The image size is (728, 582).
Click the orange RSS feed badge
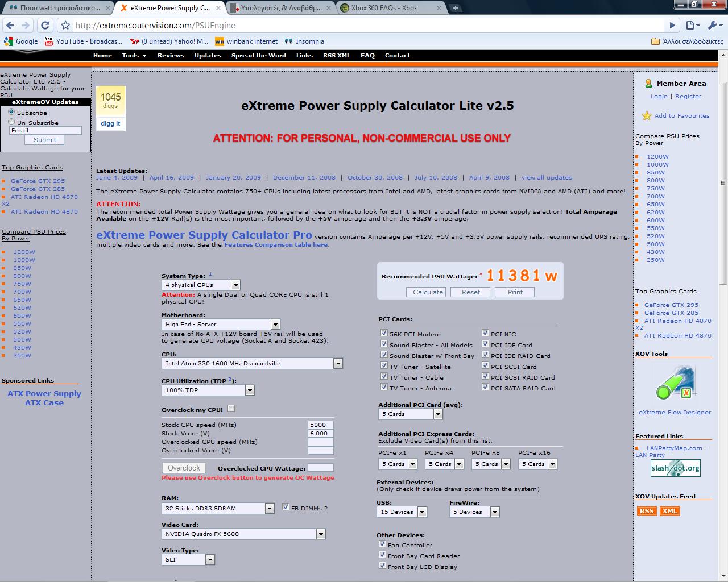[647, 511]
